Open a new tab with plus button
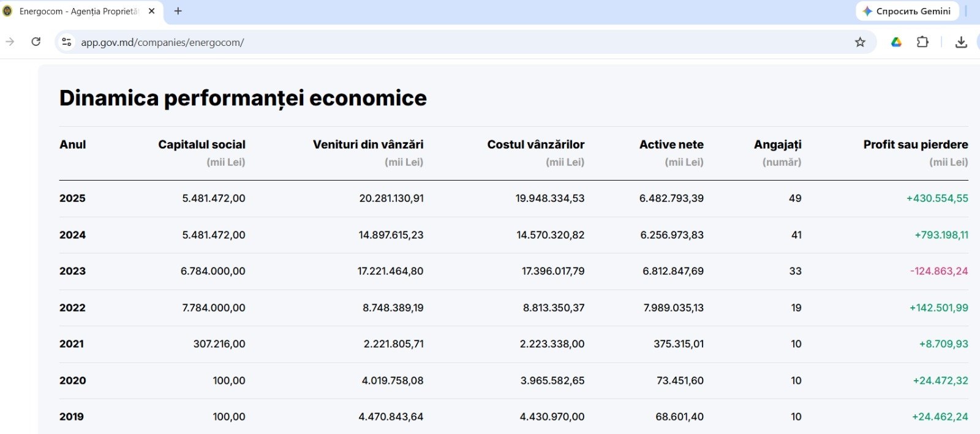Viewport: 980px width, 434px height. (x=178, y=11)
